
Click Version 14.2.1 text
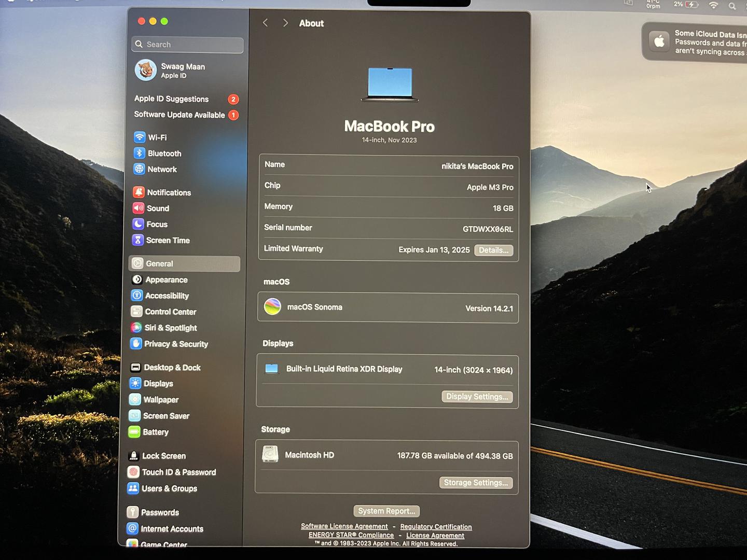click(489, 309)
